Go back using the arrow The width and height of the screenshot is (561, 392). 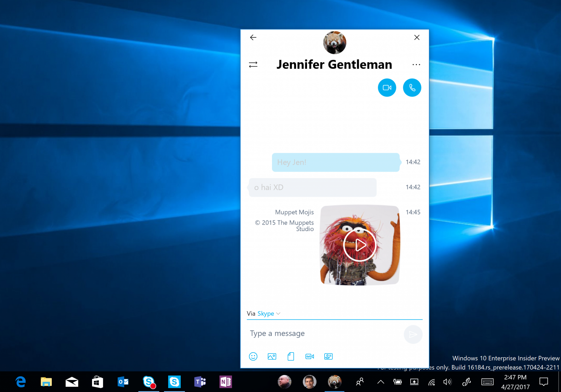tap(253, 38)
